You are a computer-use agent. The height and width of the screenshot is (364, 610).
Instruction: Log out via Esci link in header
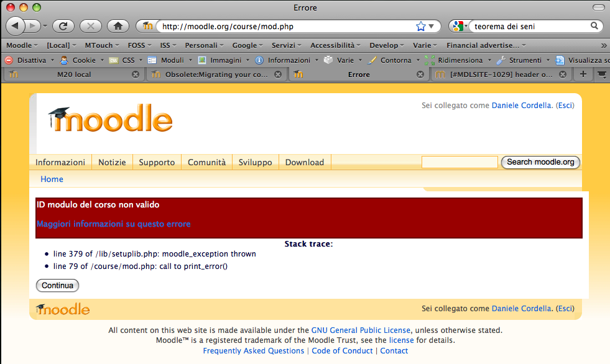pyautogui.click(x=565, y=105)
